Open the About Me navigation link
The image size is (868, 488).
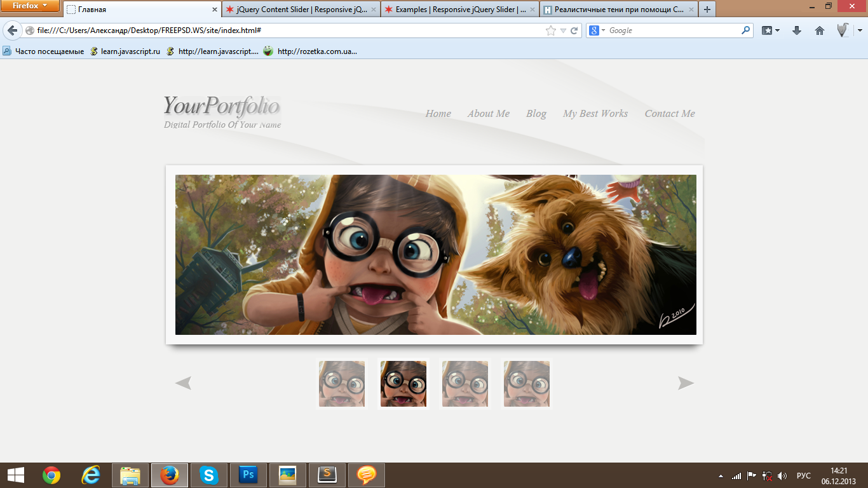coord(489,114)
